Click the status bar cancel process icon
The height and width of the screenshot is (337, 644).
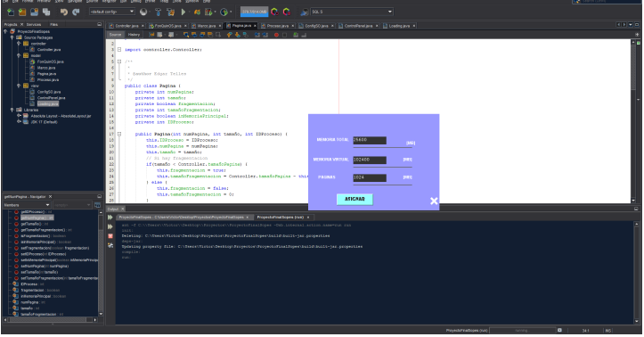tap(559, 331)
